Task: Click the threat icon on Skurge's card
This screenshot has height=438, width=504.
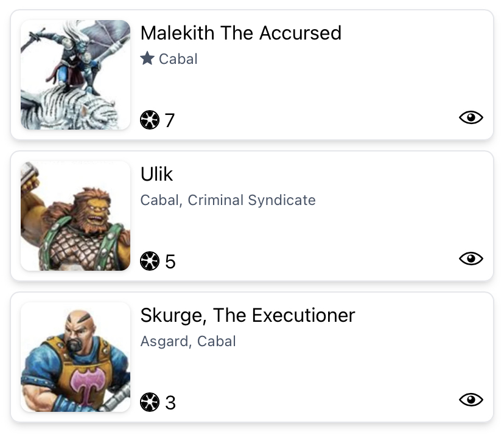Action: pos(149,402)
